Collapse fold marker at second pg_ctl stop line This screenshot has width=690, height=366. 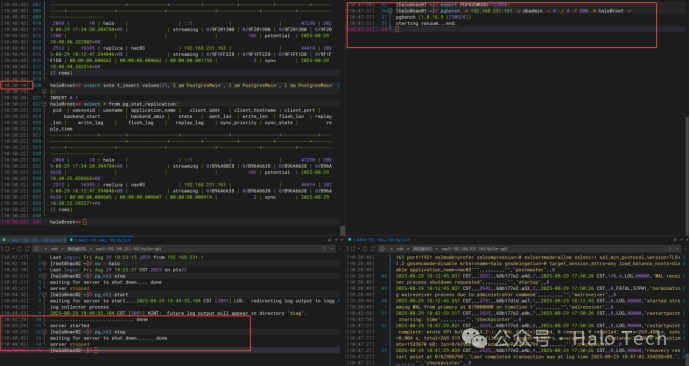point(44,332)
